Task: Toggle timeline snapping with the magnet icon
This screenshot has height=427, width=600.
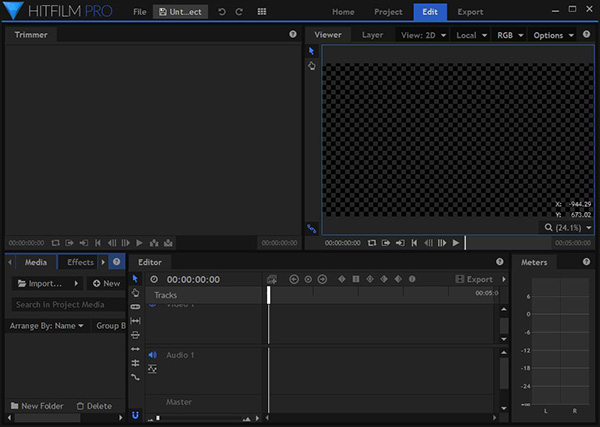Action: (x=135, y=415)
